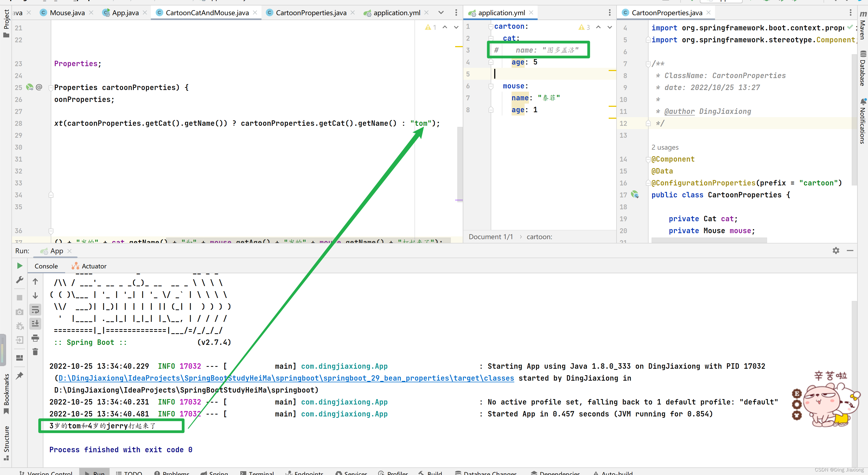The image size is (868, 475).
Task: Click the wrench icon for run configuration
Action: click(x=20, y=280)
